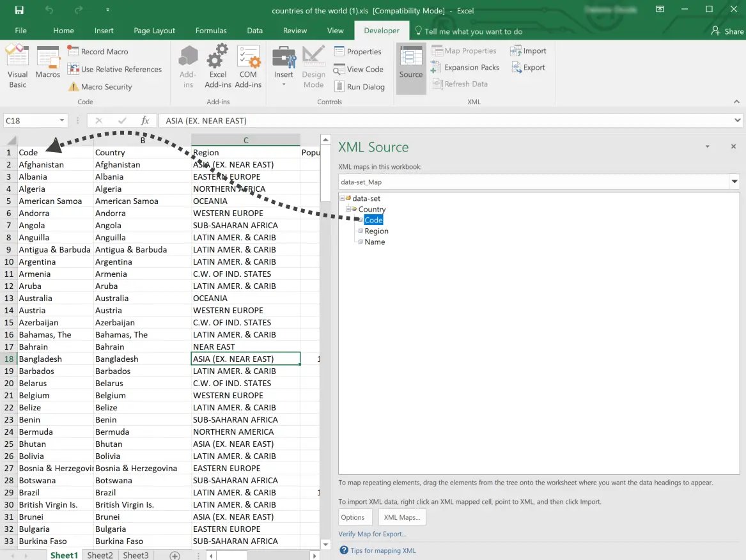The image size is (746, 560).
Task: Toggle Use Relative References
Action: (114, 69)
